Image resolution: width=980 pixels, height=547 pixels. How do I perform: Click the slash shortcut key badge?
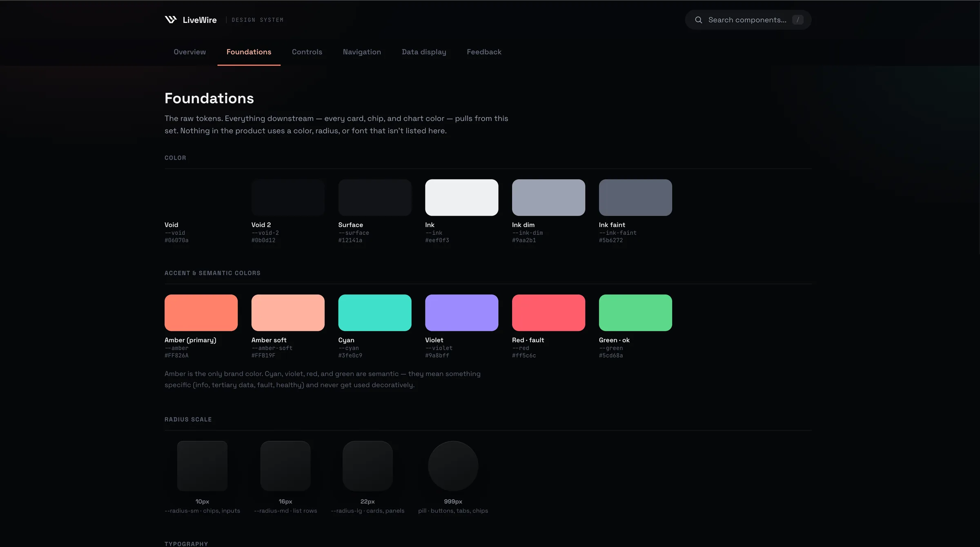click(x=797, y=20)
